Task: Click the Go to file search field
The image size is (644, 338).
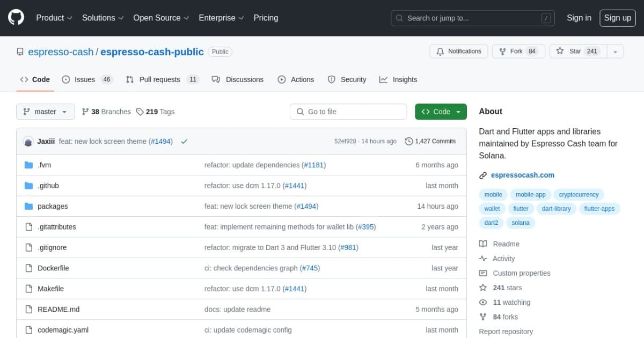Action: click(x=348, y=112)
